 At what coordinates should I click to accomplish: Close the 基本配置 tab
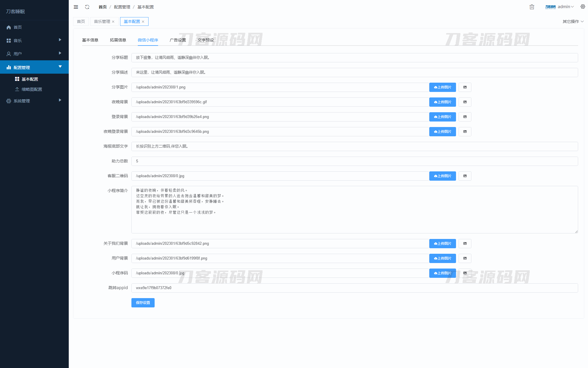143,22
